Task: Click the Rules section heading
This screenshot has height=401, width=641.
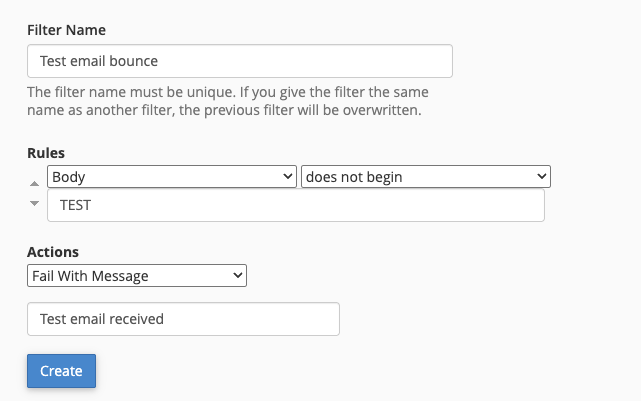Action: tap(46, 153)
